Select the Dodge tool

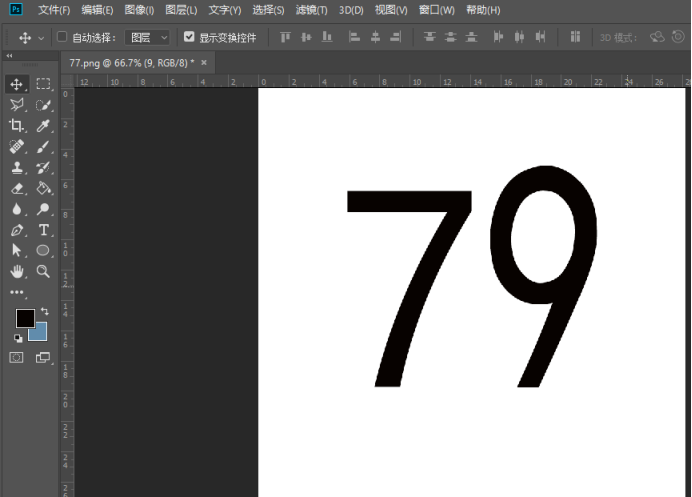pyautogui.click(x=43, y=209)
